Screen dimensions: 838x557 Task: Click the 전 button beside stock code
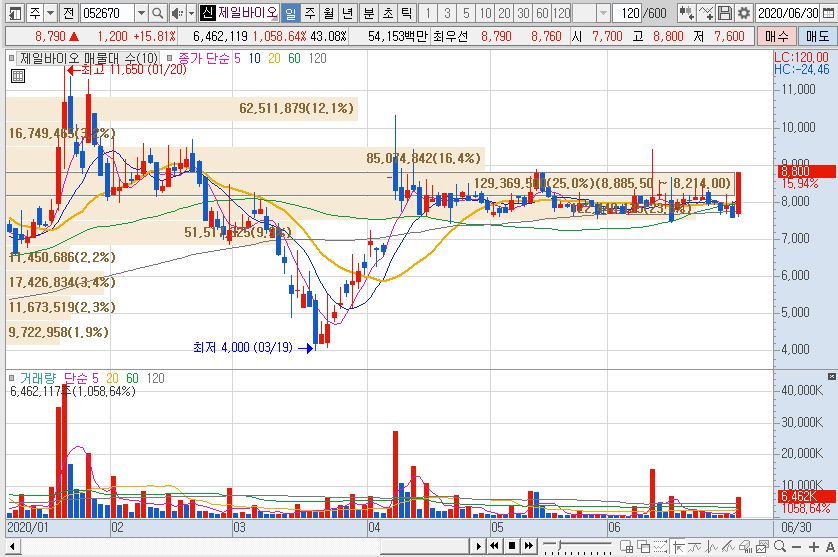68,13
